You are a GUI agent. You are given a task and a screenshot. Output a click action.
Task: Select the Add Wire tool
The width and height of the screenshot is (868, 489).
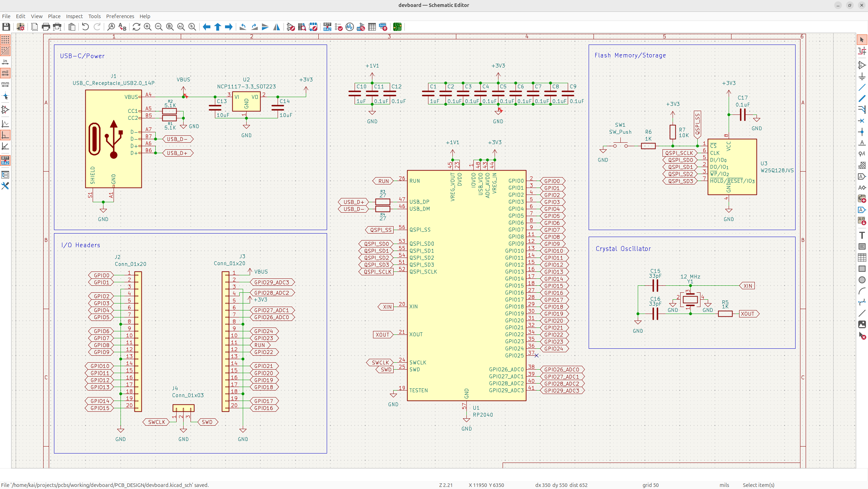pos(862,87)
